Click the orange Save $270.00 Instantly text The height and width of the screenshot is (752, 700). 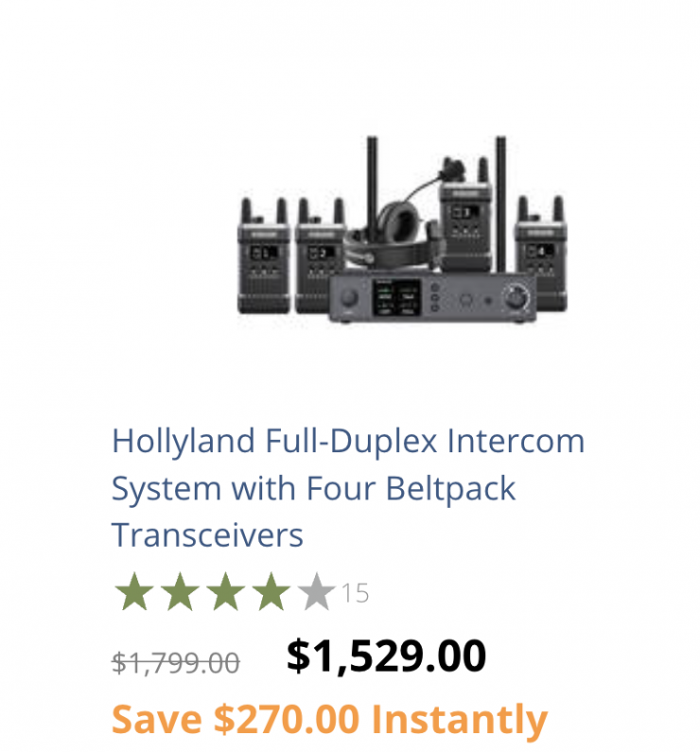[x=329, y=720]
